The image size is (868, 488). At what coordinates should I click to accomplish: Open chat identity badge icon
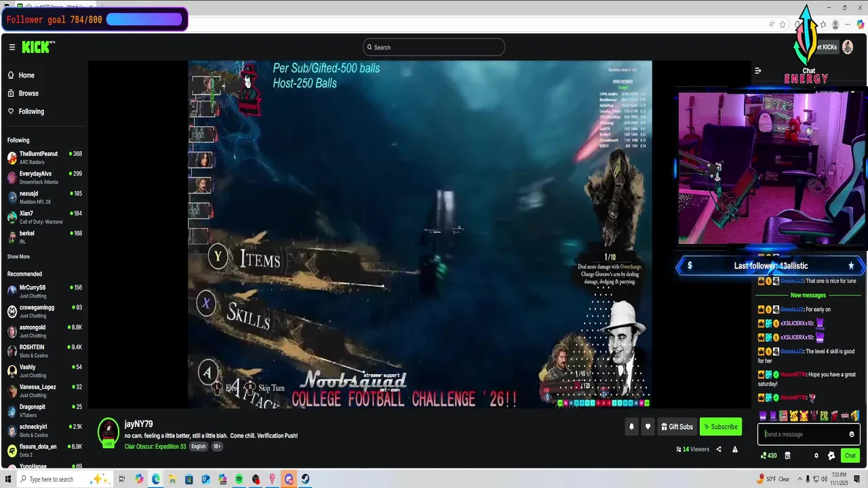(x=831, y=455)
